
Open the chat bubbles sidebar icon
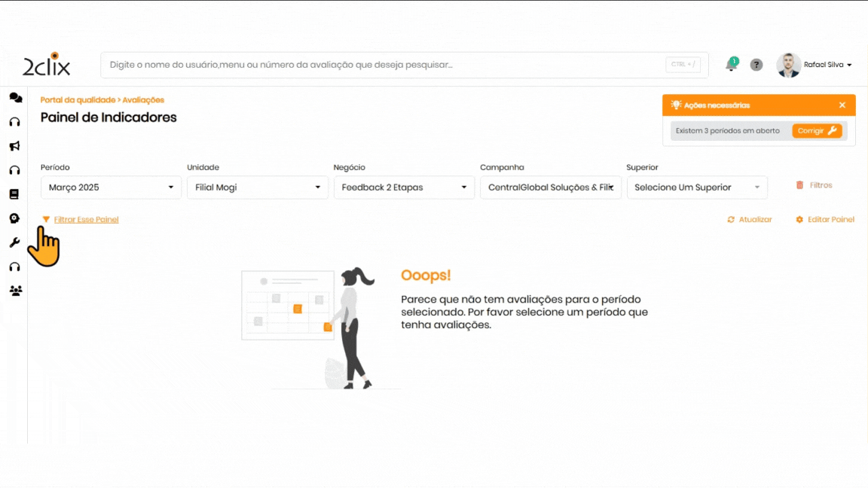[x=15, y=98]
